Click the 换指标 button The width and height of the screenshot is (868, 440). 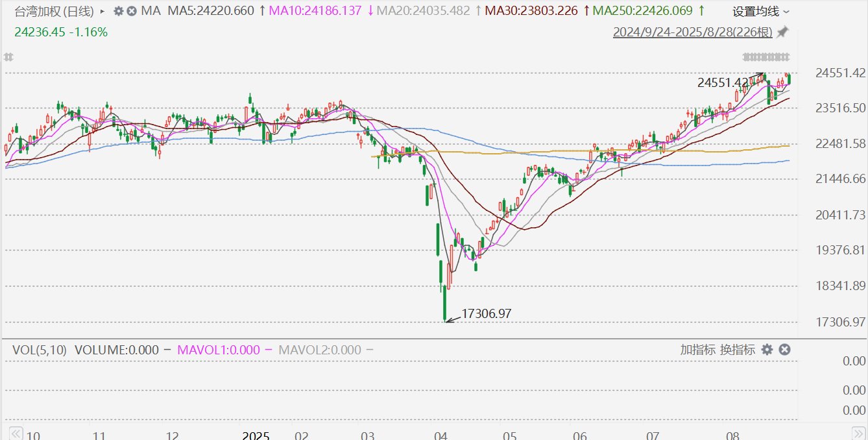(738, 350)
